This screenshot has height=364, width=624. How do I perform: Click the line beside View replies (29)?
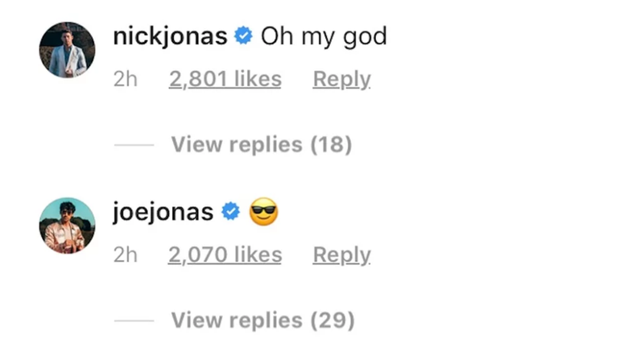pyautogui.click(x=134, y=321)
